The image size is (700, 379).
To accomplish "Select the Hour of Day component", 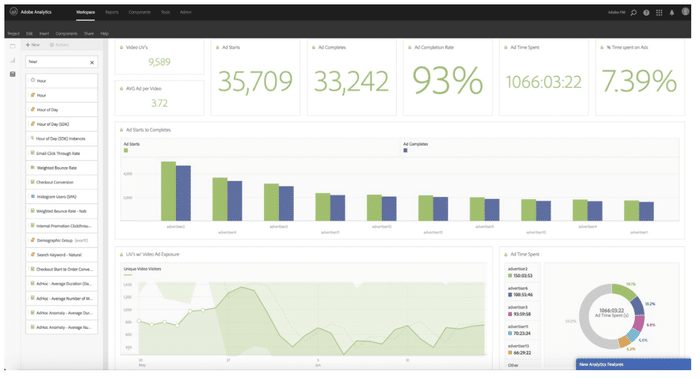I will pyautogui.click(x=62, y=109).
